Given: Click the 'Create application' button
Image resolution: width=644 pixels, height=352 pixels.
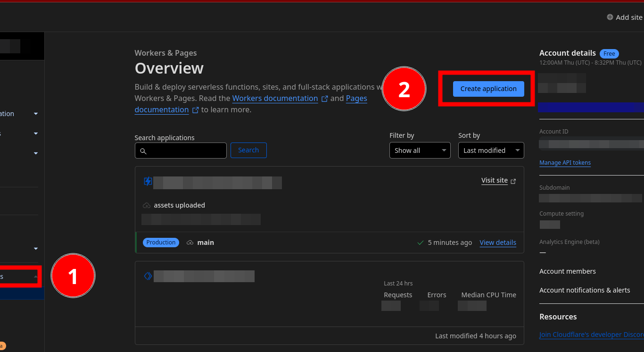Looking at the screenshot, I should [488, 89].
